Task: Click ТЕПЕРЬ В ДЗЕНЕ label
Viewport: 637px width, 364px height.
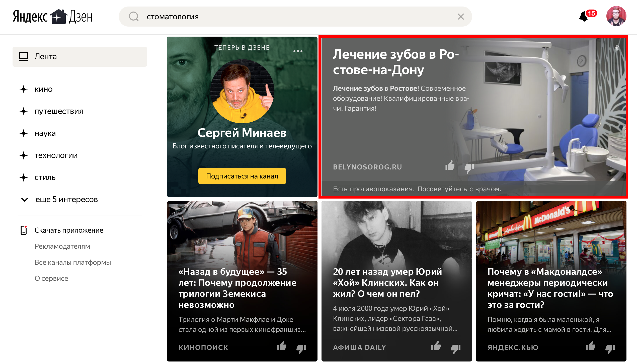Action: click(x=242, y=48)
